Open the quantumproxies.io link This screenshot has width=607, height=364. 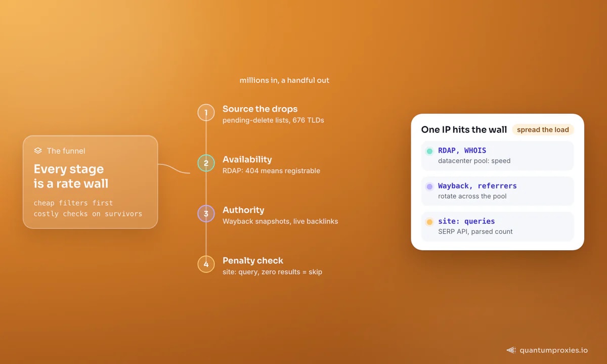(553, 350)
